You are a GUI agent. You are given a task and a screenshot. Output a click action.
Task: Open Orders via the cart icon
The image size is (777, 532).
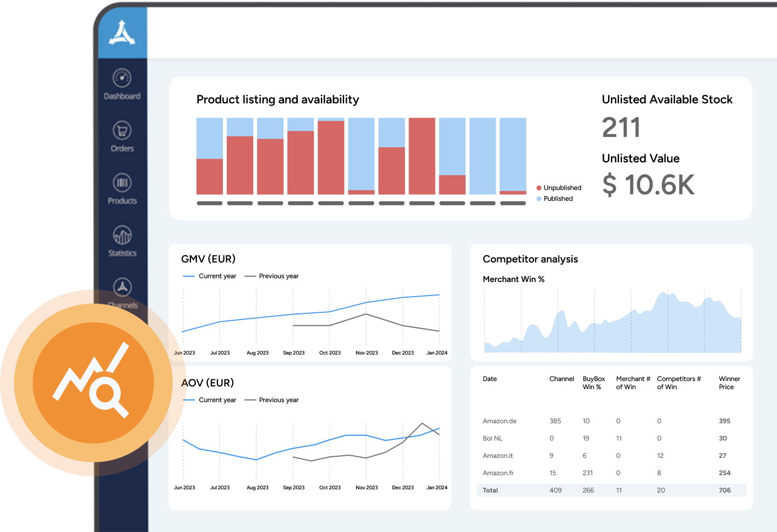[x=122, y=130]
